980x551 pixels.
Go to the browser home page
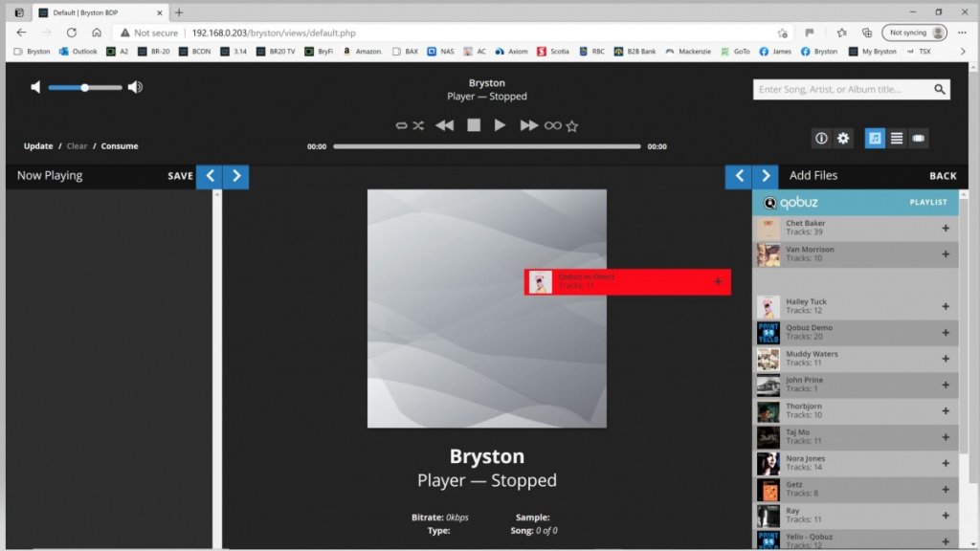pos(97,33)
